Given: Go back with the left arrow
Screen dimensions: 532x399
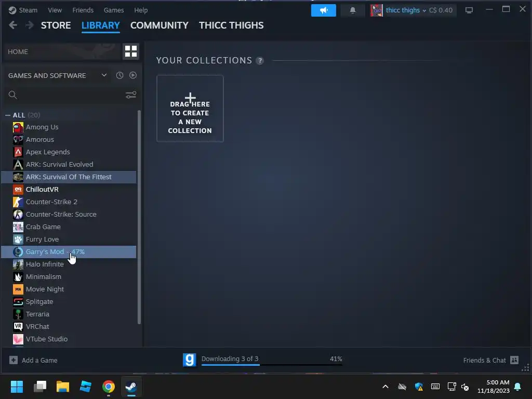Looking at the screenshot, I should coord(13,25).
